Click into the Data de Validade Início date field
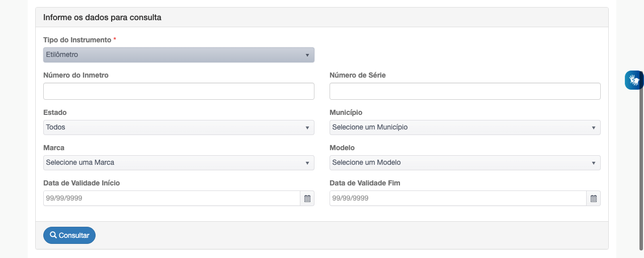Screen dimensions: 644x258 (172, 199)
